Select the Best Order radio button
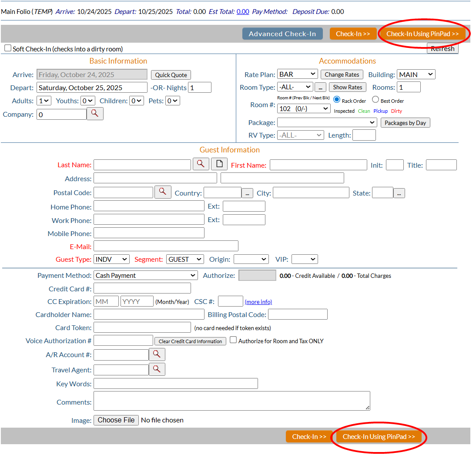 point(375,100)
